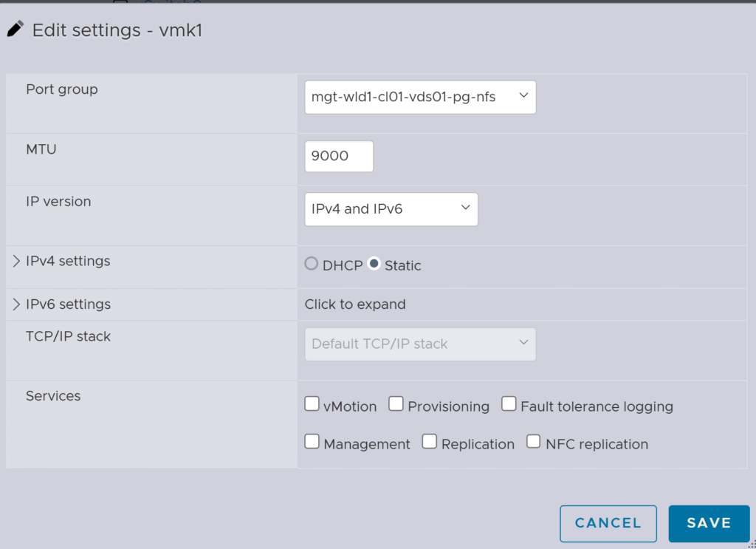Click the MTU input field
This screenshot has width=756, height=549.
point(339,157)
